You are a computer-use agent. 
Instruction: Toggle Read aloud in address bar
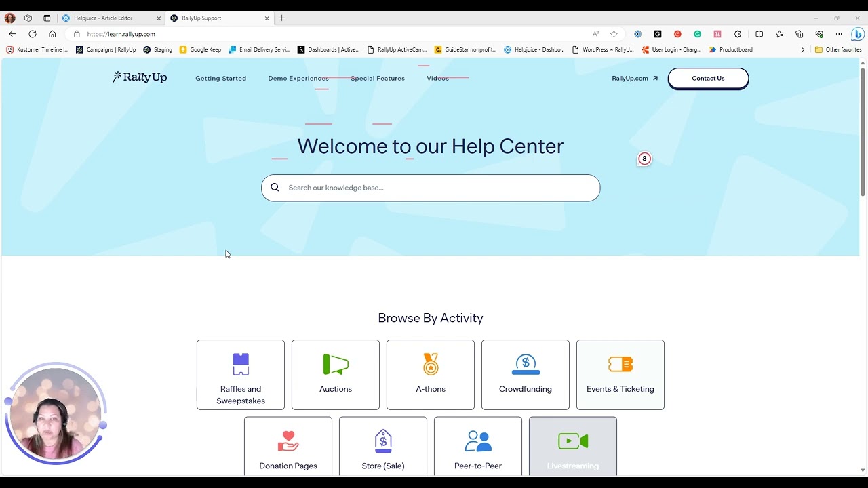(x=596, y=34)
